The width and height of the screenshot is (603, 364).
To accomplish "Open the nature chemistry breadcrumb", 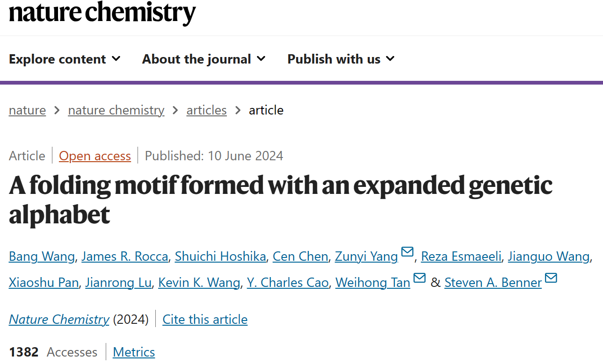I will [116, 110].
